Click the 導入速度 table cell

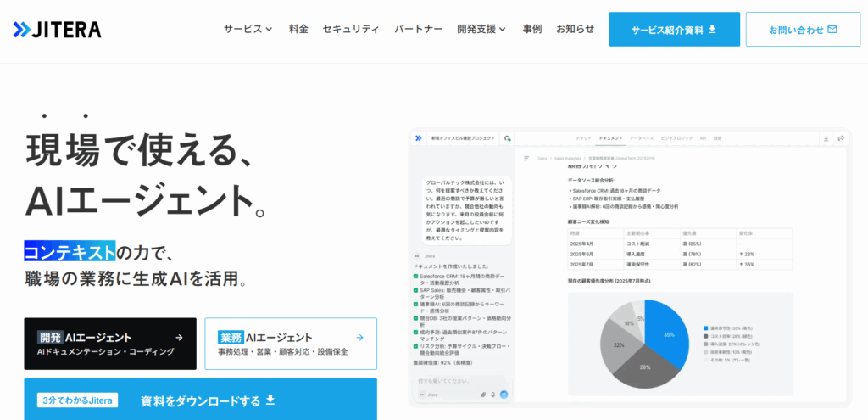click(652, 254)
